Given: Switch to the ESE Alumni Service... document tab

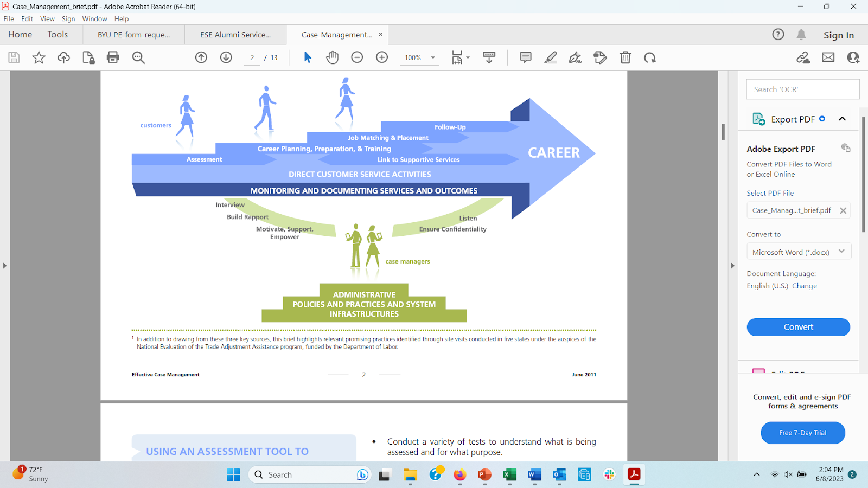Looking at the screenshot, I should (235, 35).
